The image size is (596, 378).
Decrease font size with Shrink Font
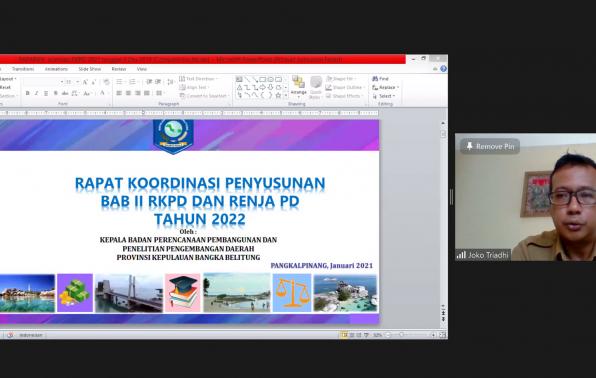pos(94,82)
